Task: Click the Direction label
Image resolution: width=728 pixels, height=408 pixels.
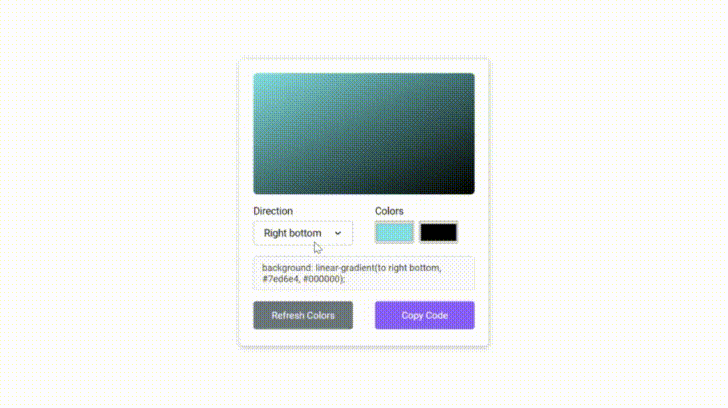Action: (273, 211)
